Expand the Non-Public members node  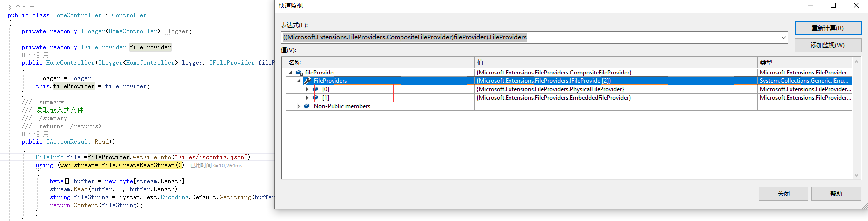[298, 106]
